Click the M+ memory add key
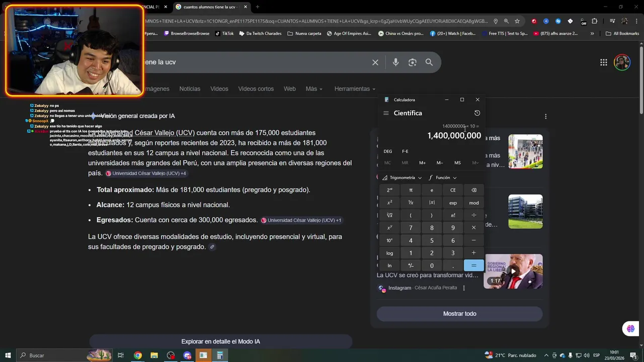This screenshot has height=362, width=644. [422, 163]
